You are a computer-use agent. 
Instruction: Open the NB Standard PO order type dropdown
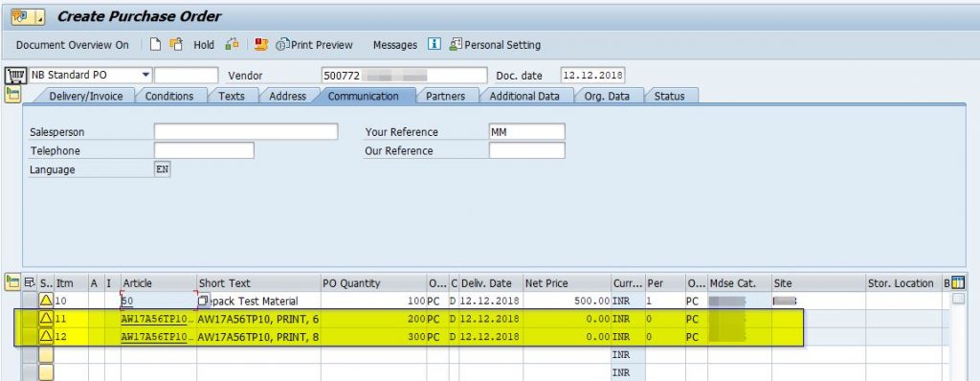pyautogui.click(x=145, y=75)
